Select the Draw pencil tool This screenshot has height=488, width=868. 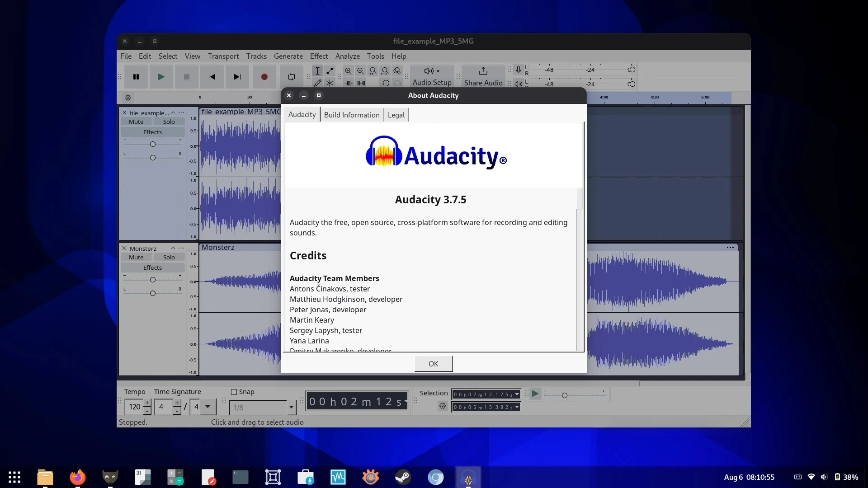317,83
